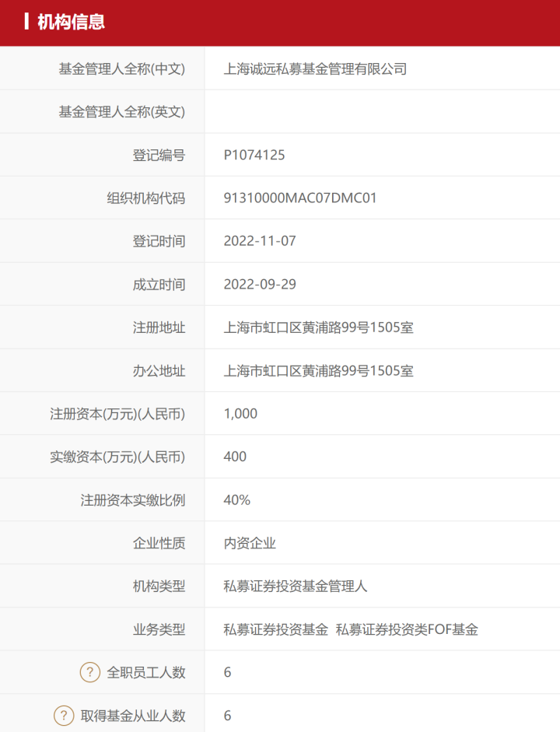Click the 成立时间 label
Viewport: 560px width, 732px height.
click(159, 284)
